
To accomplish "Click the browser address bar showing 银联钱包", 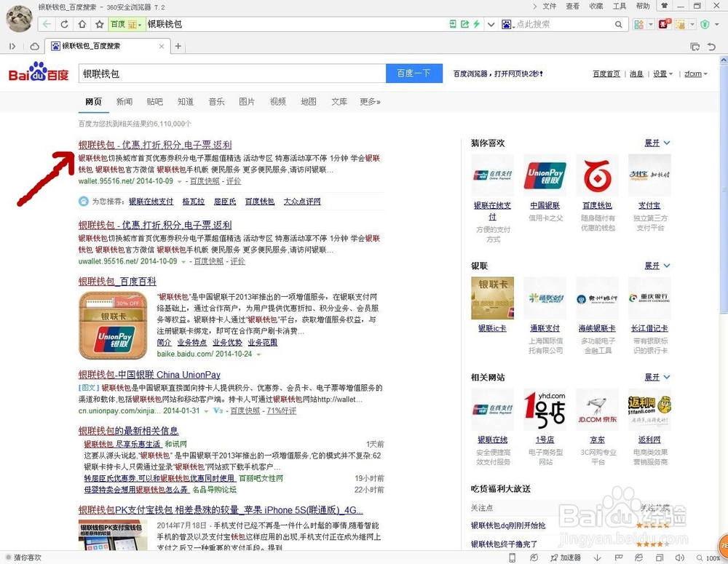I will (x=297, y=24).
